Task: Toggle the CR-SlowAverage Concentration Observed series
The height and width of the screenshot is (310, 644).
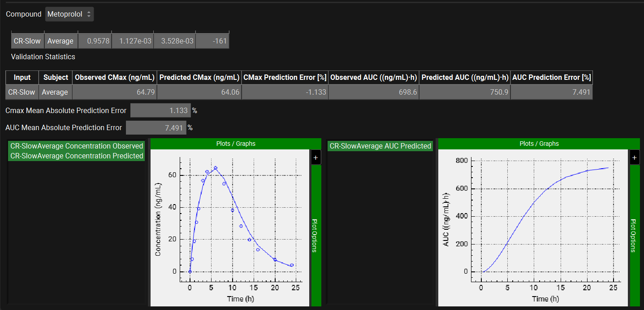Action: click(77, 146)
